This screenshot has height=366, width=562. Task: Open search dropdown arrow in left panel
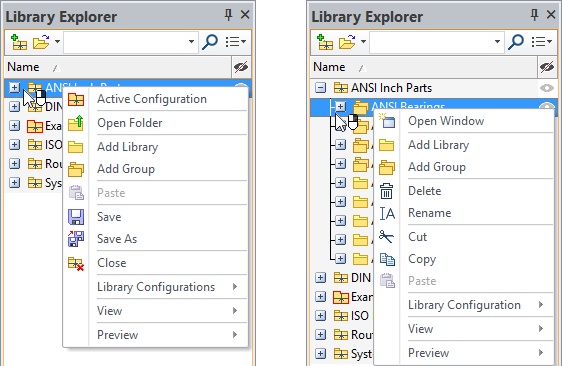(x=191, y=42)
